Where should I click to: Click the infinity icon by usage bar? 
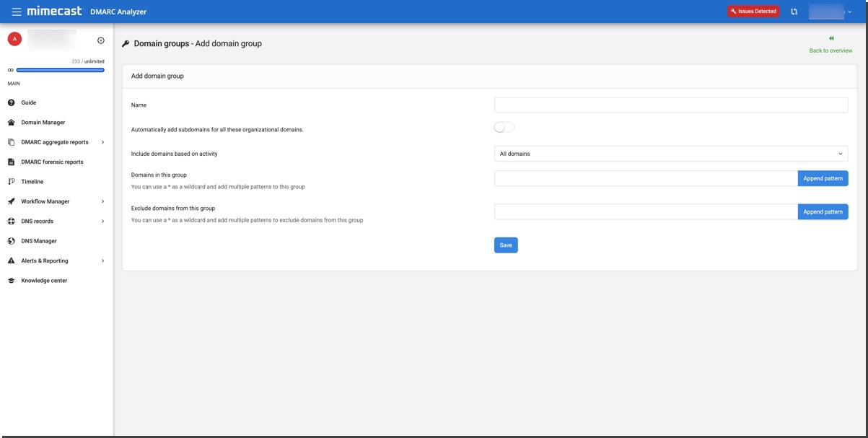point(10,70)
